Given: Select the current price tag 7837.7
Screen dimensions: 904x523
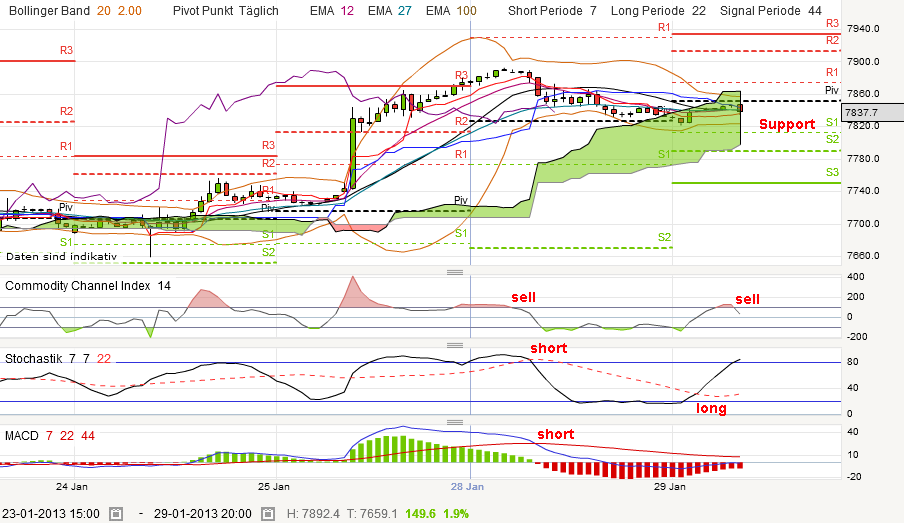Looking at the screenshot, I should point(872,112).
